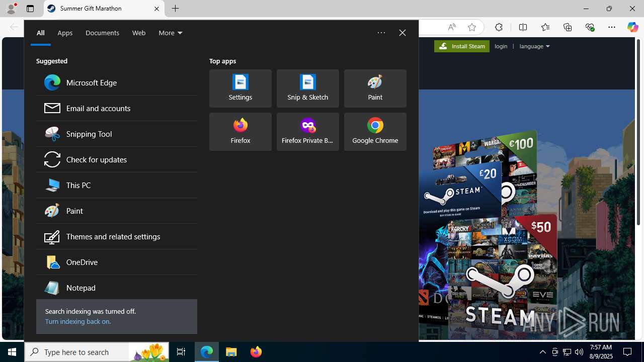The height and width of the screenshot is (362, 644).
Task: Toggle Edge Split screen
Action: click(x=523, y=27)
